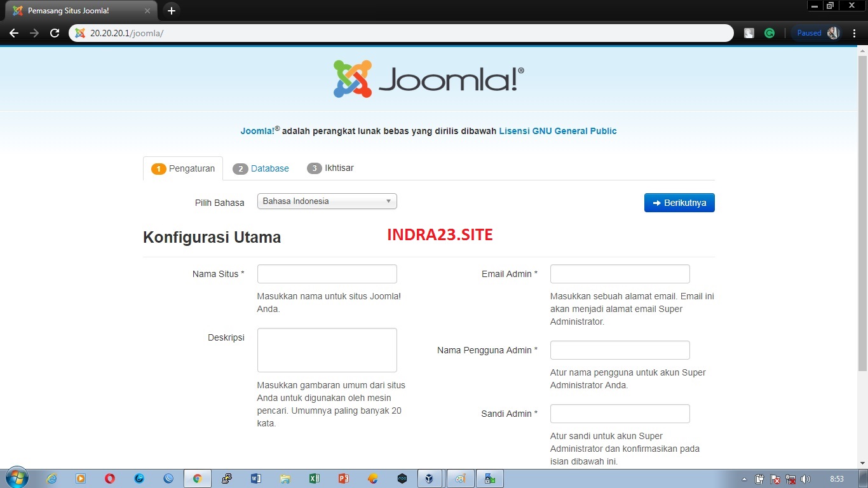Open VirtualBox from the taskbar
This screenshot has height=488, width=868.
[x=430, y=478]
